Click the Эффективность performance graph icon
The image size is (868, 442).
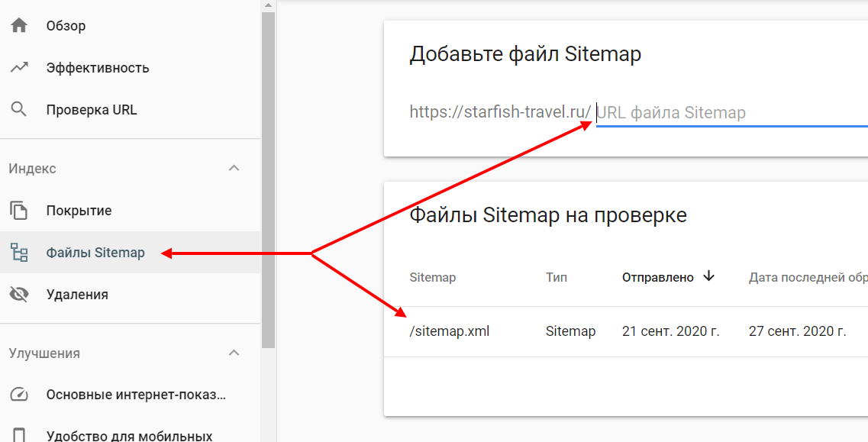point(19,67)
